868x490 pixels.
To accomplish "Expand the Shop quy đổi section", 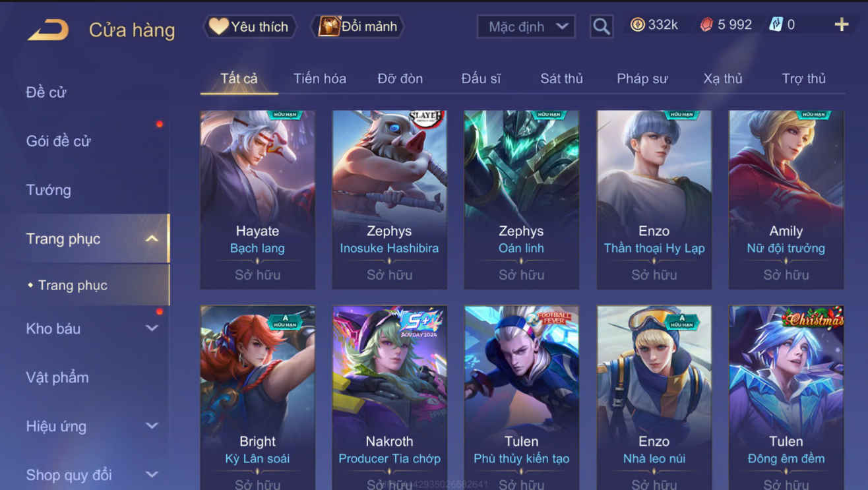I will click(152, 475).
